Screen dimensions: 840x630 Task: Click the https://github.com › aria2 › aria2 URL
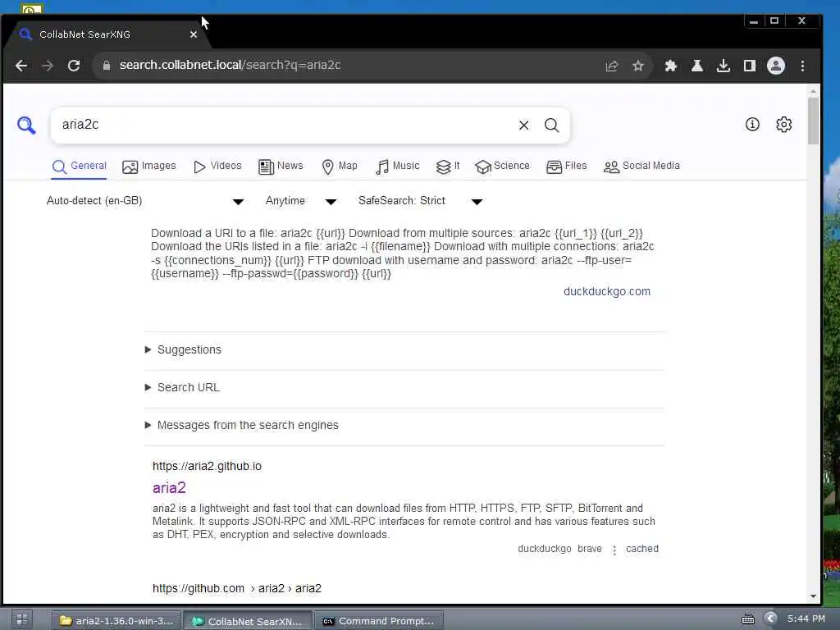[237, 588]
